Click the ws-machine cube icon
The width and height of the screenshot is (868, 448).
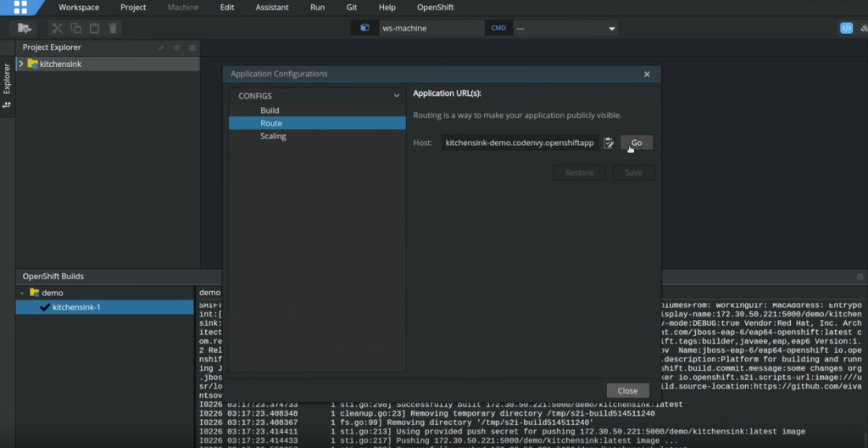tap(364, 28)
